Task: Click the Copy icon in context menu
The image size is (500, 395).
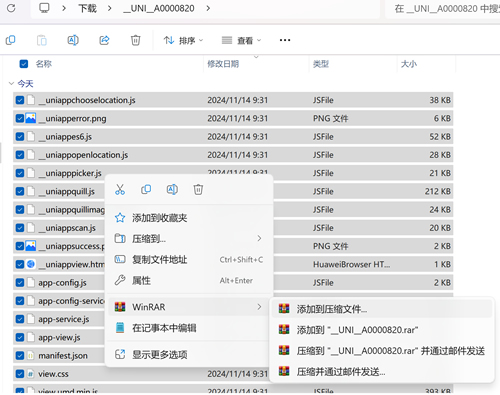Action: point(146,189)
